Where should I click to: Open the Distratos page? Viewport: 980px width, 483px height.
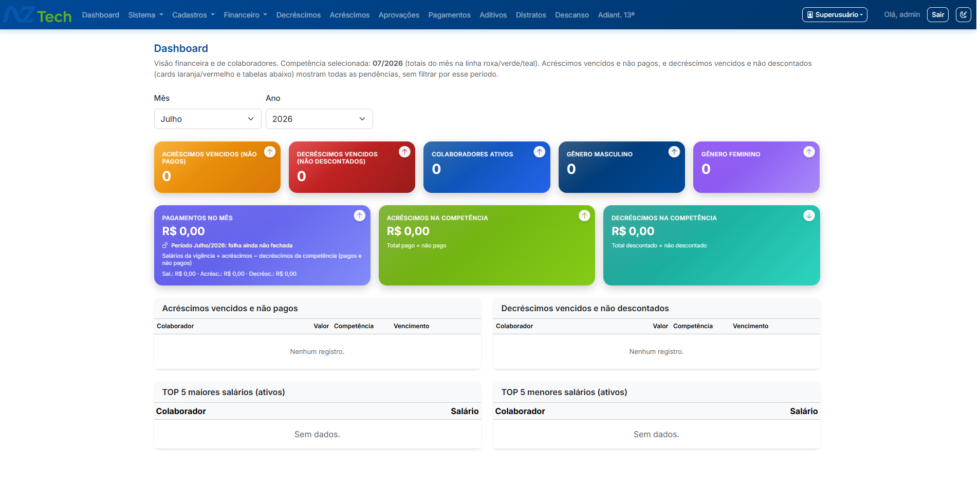[531, 15]
